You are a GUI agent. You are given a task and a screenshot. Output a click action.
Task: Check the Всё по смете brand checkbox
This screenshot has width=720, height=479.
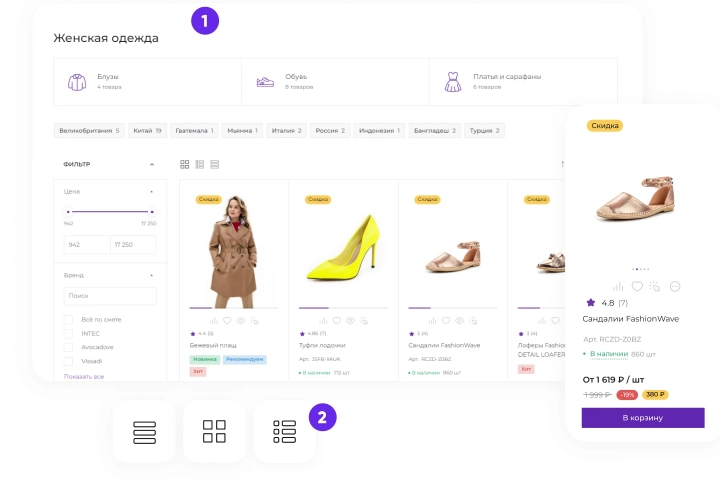(68, 320)
